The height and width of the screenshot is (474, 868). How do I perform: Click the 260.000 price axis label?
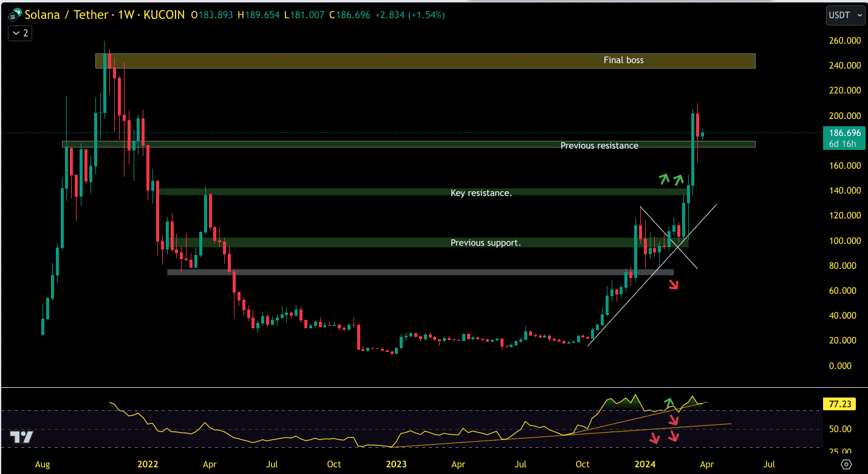844,41
